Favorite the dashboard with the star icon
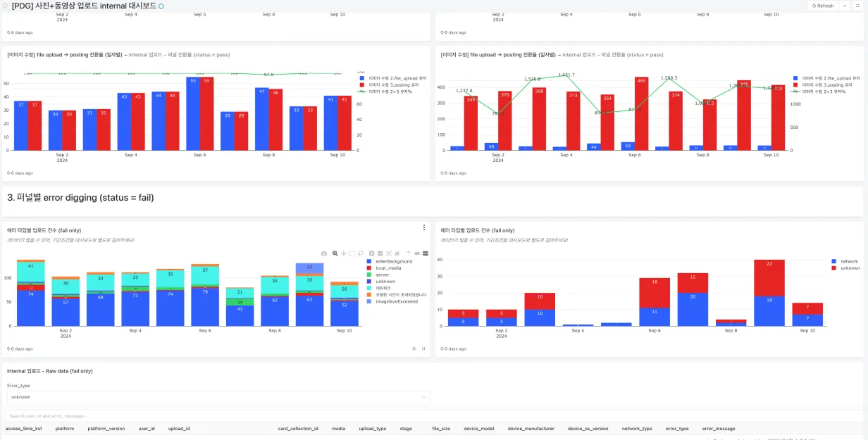 click(x=5, y=6)
